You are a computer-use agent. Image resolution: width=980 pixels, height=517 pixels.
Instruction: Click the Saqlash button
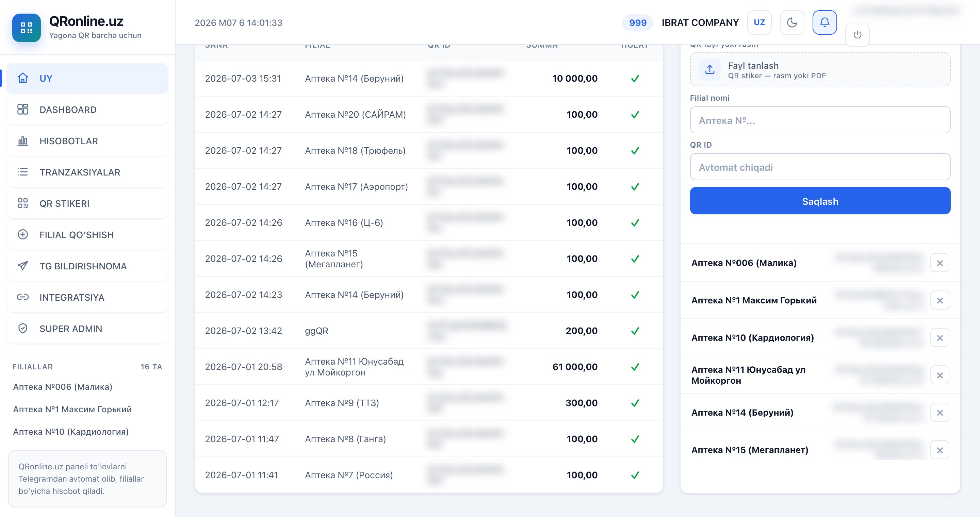pos(820,201)
